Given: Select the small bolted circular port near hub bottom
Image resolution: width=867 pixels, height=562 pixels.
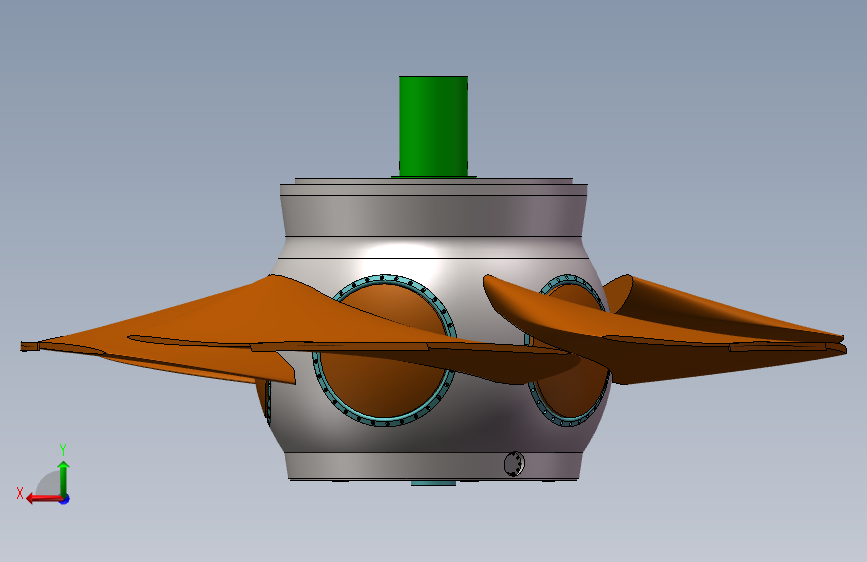Looking at the screenshot, I should point(514,464).
